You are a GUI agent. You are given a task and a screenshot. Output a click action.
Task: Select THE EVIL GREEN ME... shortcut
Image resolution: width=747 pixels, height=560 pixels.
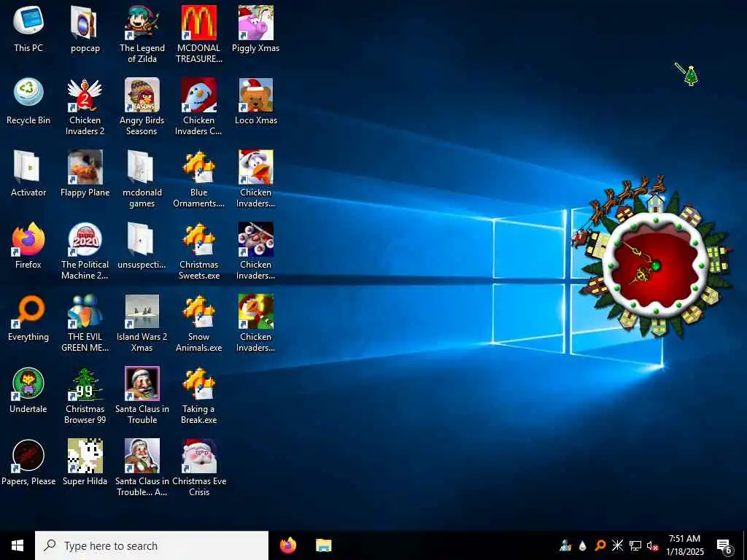(x=85, y=323)
